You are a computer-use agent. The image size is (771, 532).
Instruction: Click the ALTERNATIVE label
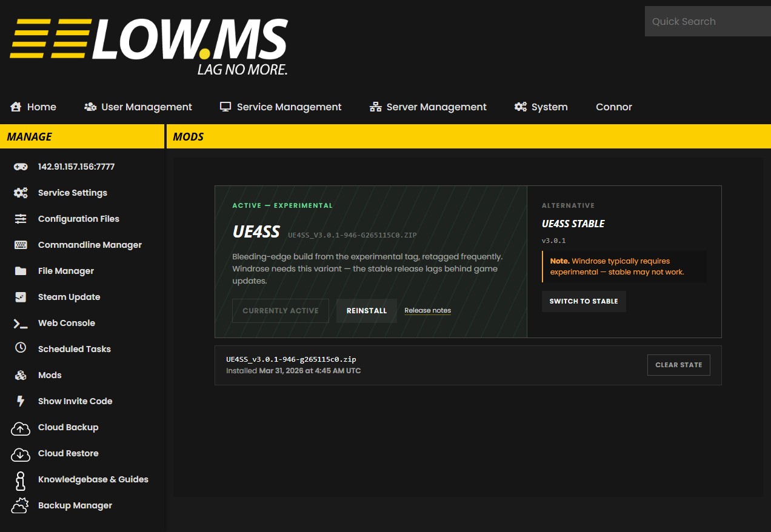pyautogui.click(x=568, y=205)
